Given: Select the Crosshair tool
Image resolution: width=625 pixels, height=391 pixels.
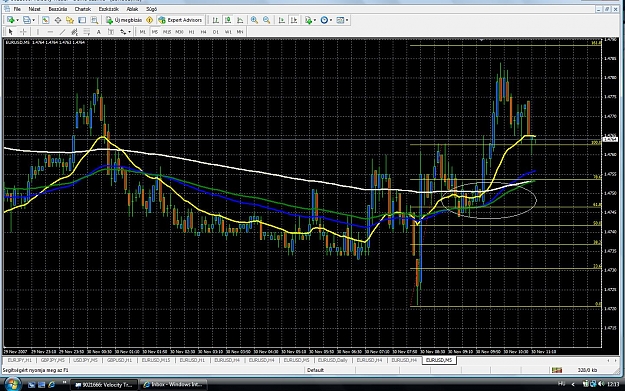Looking at the screenshot, I should pyautogui.click(x=23, y=31).
